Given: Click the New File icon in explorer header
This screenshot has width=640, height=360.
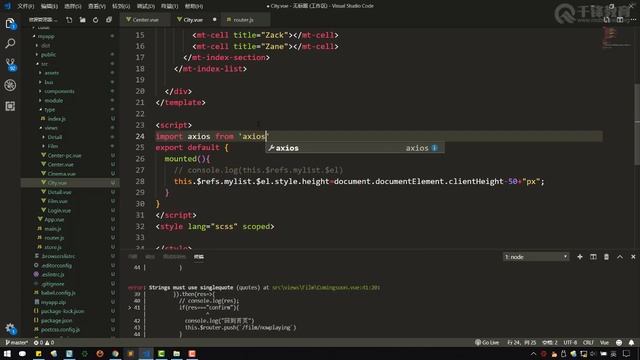Looking at the screenshot, I should pyautogui.click(x=69, y=20).
